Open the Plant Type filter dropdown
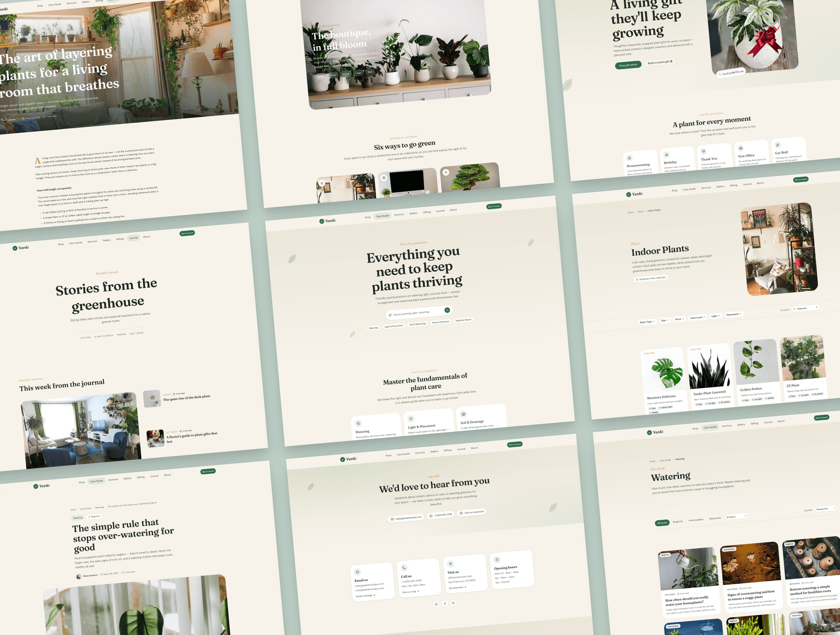 pos(647,322)
